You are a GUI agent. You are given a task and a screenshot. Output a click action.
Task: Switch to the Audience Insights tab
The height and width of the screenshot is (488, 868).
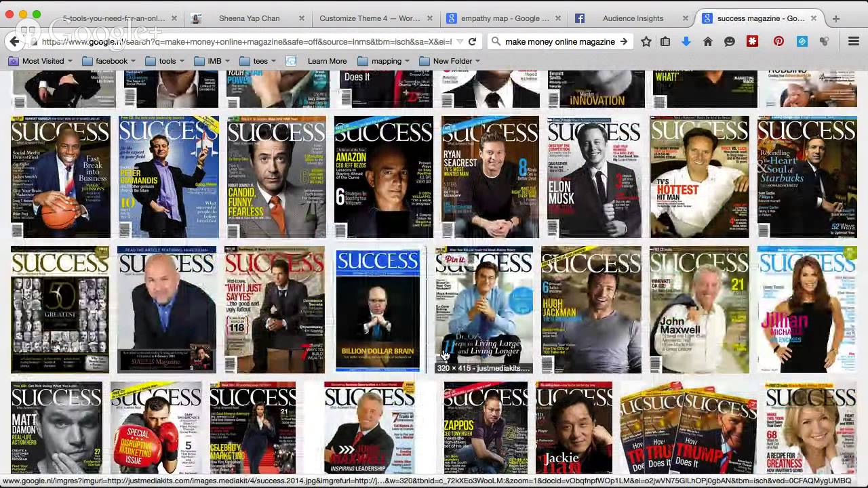633,18
